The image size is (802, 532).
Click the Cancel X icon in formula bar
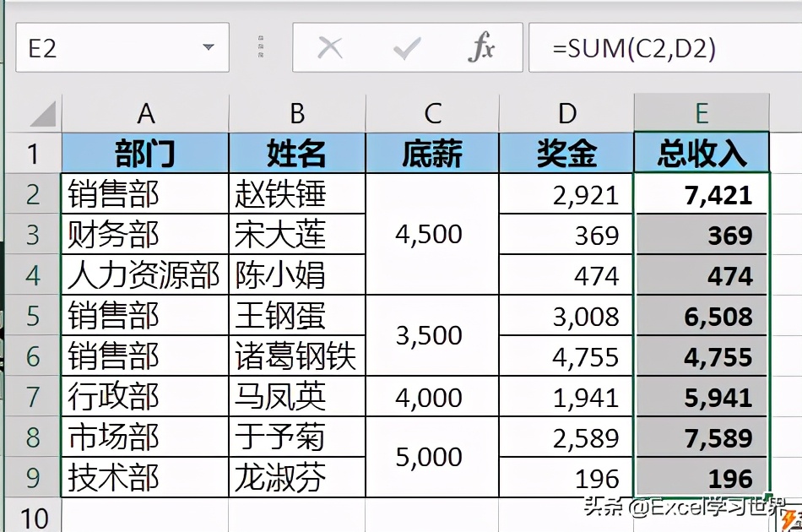click(x=330, y=48)
